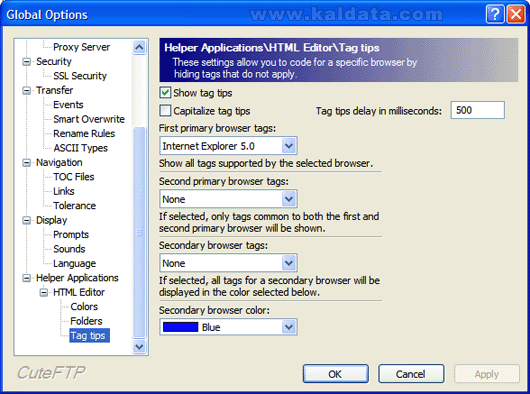Select Prompts in tree

click(x=71, y=235)
